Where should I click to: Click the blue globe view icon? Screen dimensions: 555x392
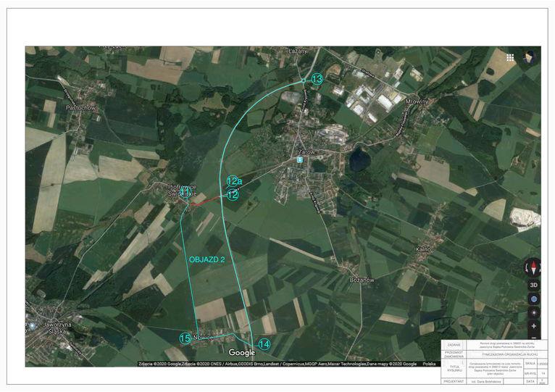click(x=534, y=299)
